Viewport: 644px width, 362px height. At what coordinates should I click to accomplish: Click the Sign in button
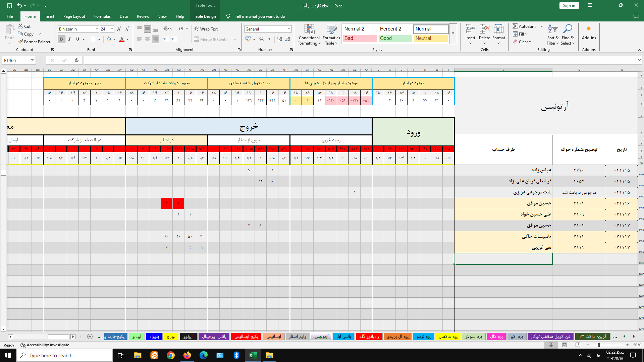(x=569, y=5)
